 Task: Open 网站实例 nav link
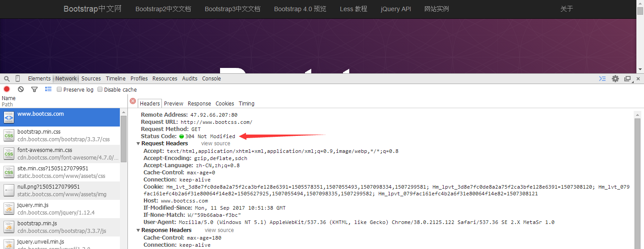click(436, 9)
